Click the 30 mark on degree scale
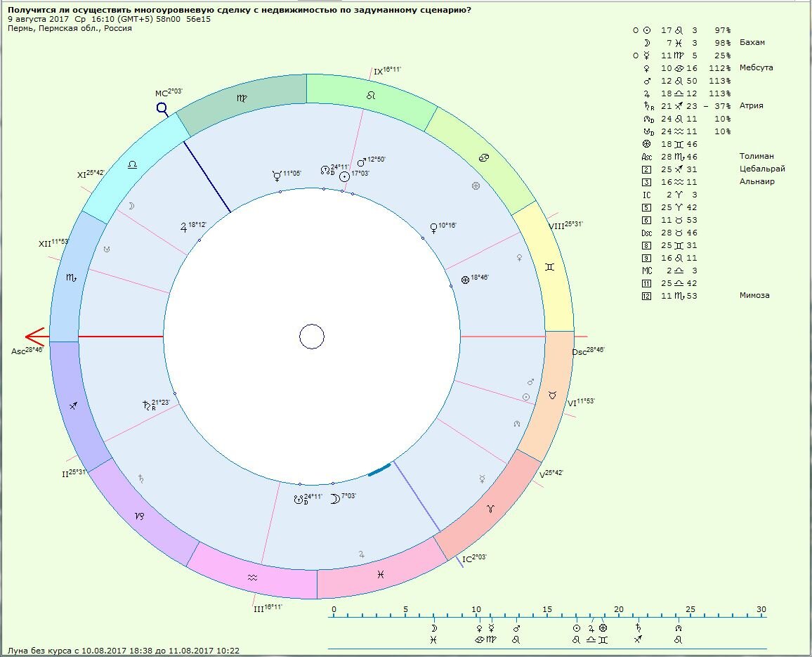Image resolution: width=812 pixels, height=657 pixels. (761, 609)
